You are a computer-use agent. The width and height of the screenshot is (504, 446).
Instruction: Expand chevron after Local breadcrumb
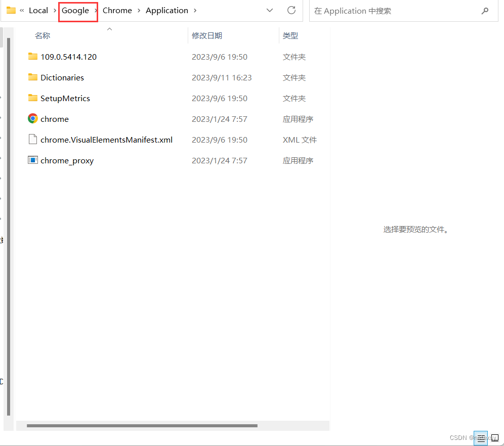coord(55,11)
